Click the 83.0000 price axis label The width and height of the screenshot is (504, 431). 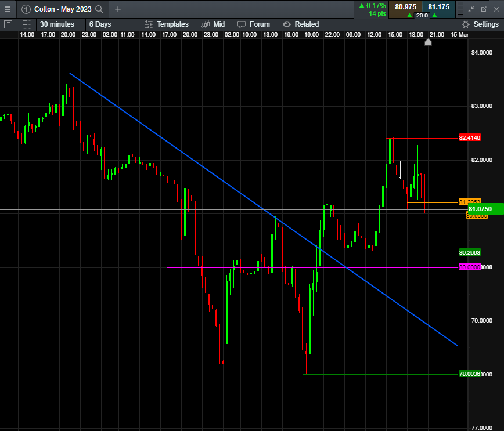(481, 106)
